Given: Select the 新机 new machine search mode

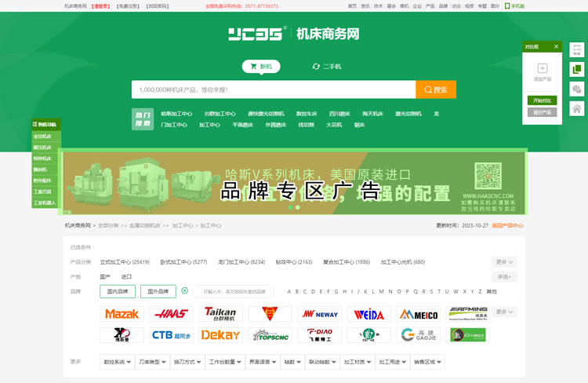Looking at the screenshot, I should tap(261, 67).
